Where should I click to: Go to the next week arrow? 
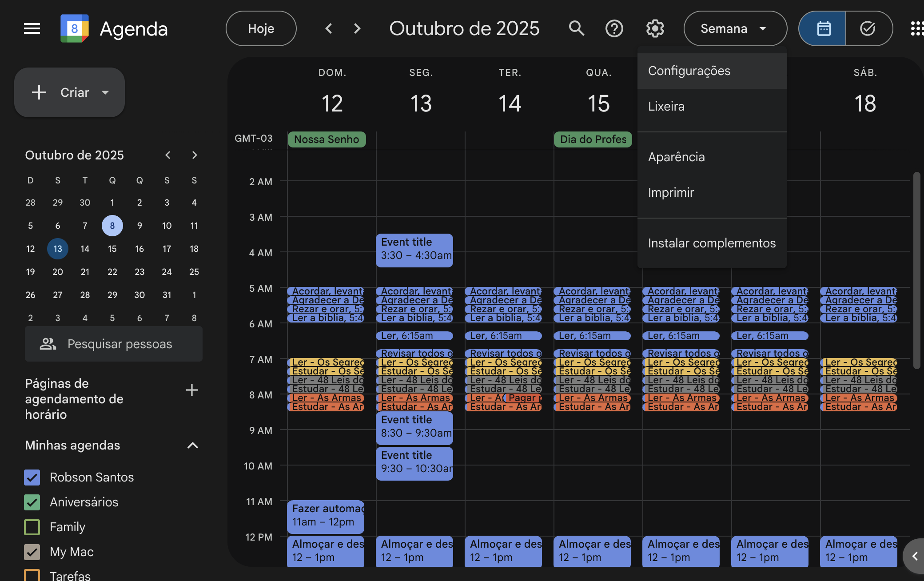[357, 29]
